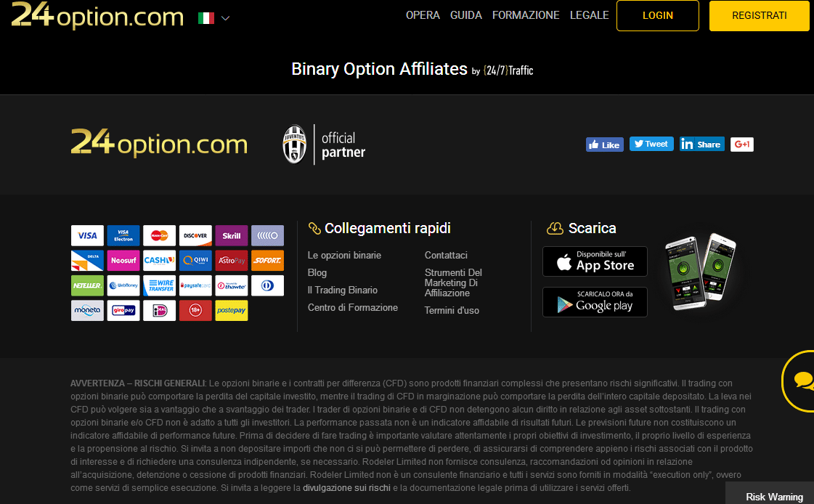The height and width of the screenshot is (504, 814).
Task: Click the 18+ age restriction icon
Action: point(196,310)
